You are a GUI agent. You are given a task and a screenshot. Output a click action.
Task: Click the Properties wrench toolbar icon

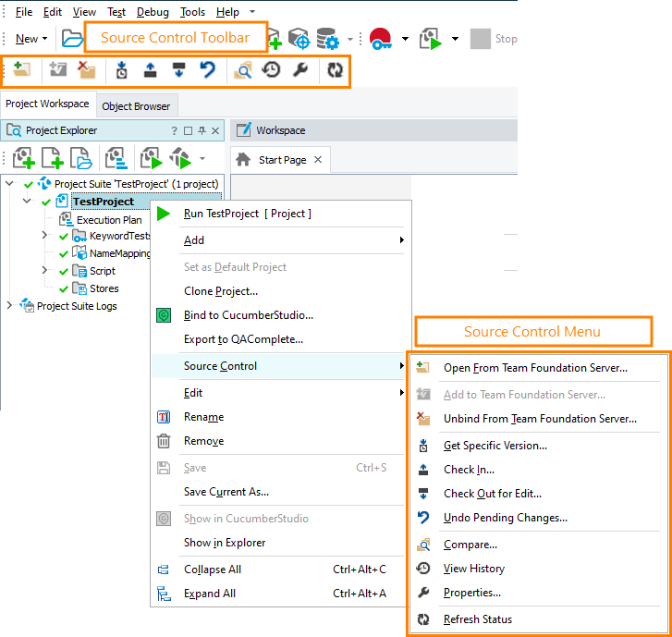click(x=299, y=70)
